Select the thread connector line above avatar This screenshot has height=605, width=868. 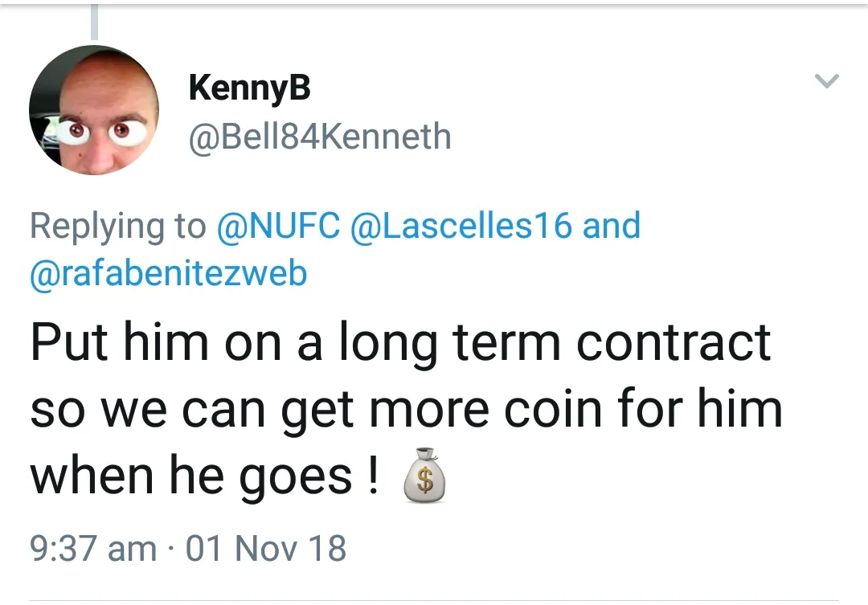click(x=94, y=22)
